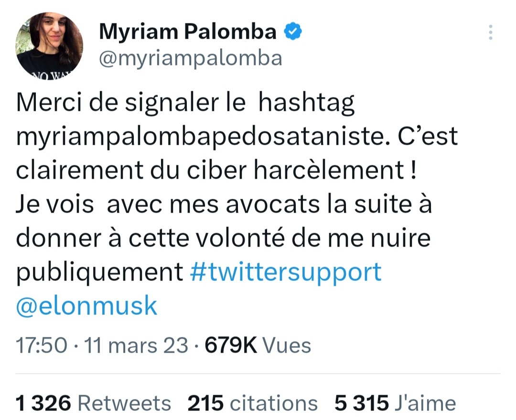Click the date 11 mars 23
Viewport: 516px width, 420px height.
click(x=136, y=345)
